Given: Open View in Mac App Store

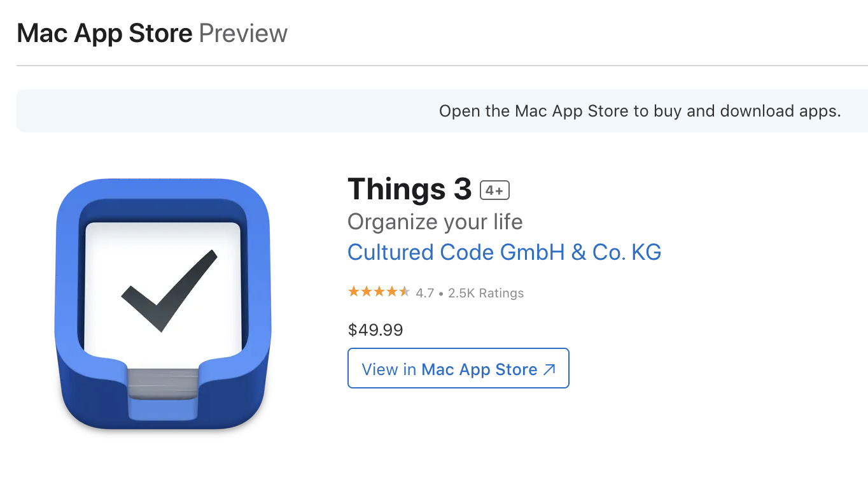Looking at the screenshot, I should pos(458,368).
